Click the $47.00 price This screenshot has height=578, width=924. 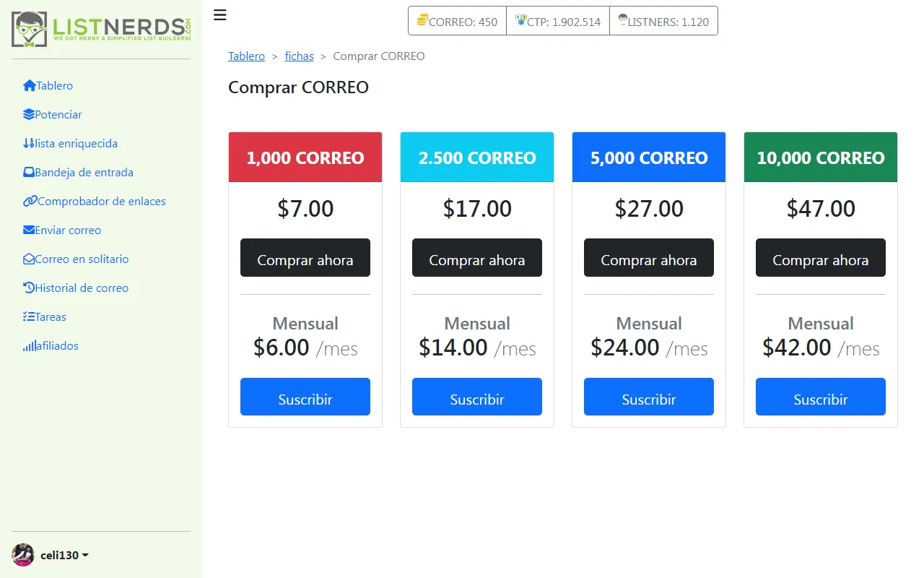click(x=821, y=209)
